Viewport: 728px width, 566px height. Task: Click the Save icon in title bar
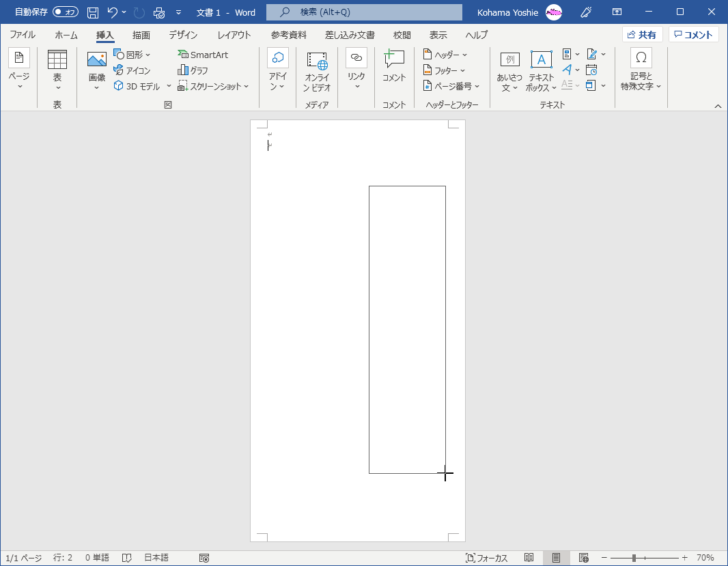click(93, 12)
